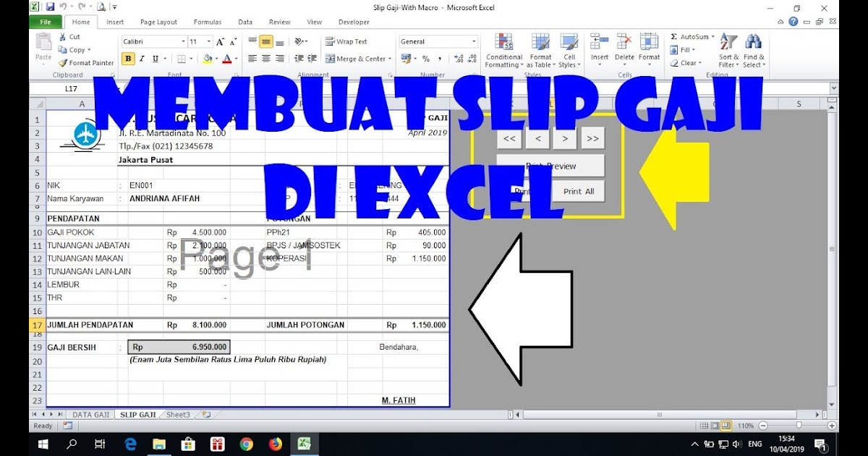Click the Print Preview quick access icon
868x456 pixels.
[101, 7]
